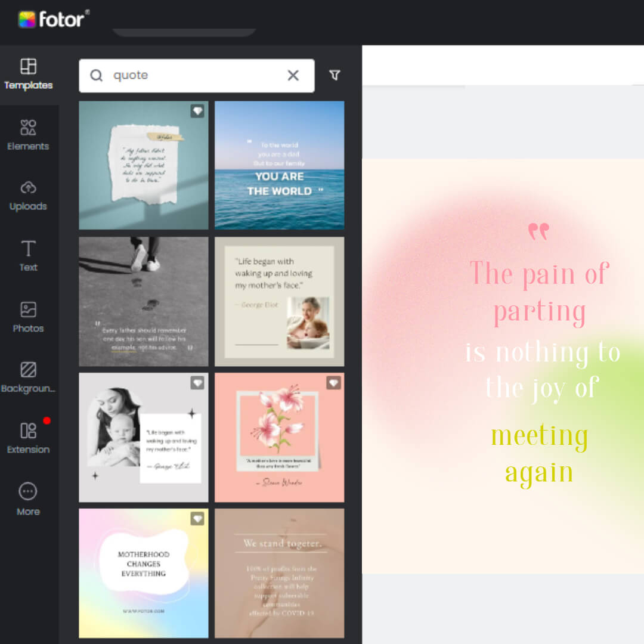Select the You Are The World ocean template
The height and width of the screenshot is (644, 644).
279,165
